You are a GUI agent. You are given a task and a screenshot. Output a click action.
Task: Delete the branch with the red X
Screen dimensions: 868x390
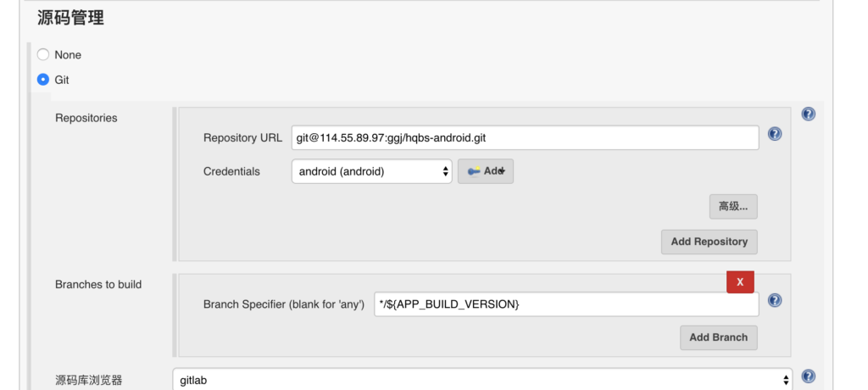(740, 282)
